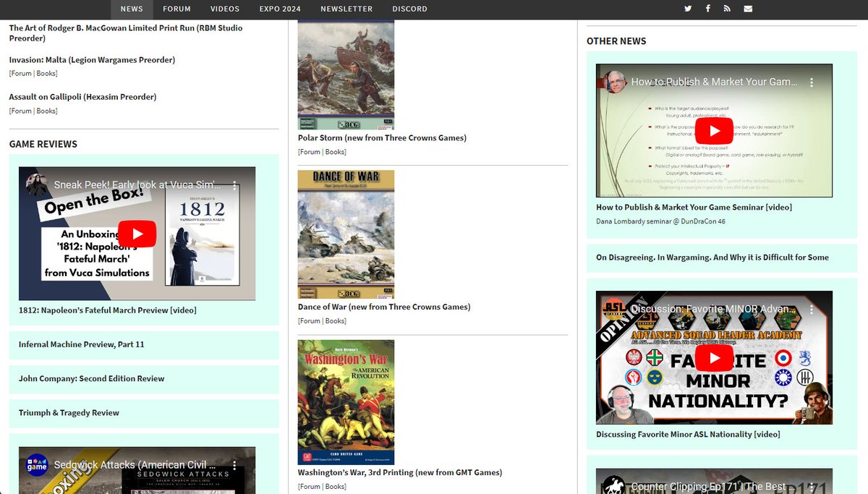This screenshot has width=868, height=494.
Task: Click the Polar Storm news headline
Action: (382, 137)
